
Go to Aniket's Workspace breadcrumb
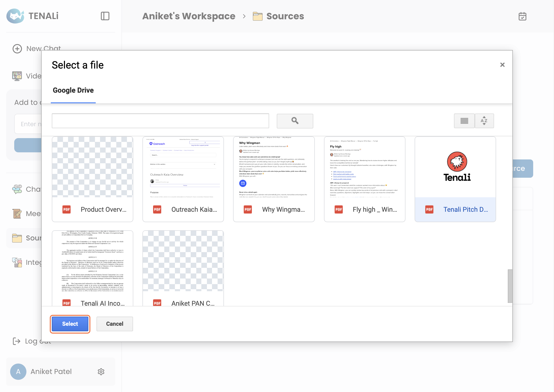point(189,16)
